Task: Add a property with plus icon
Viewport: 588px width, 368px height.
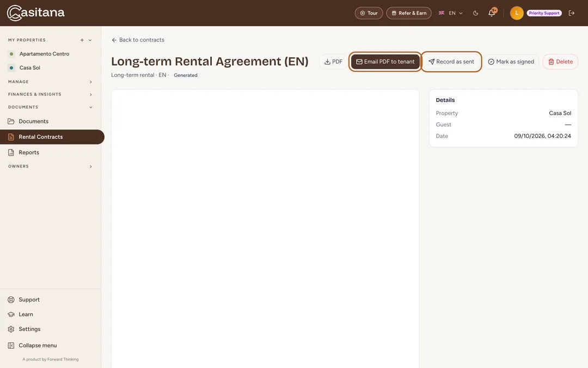Action: [x=82, y=40]
